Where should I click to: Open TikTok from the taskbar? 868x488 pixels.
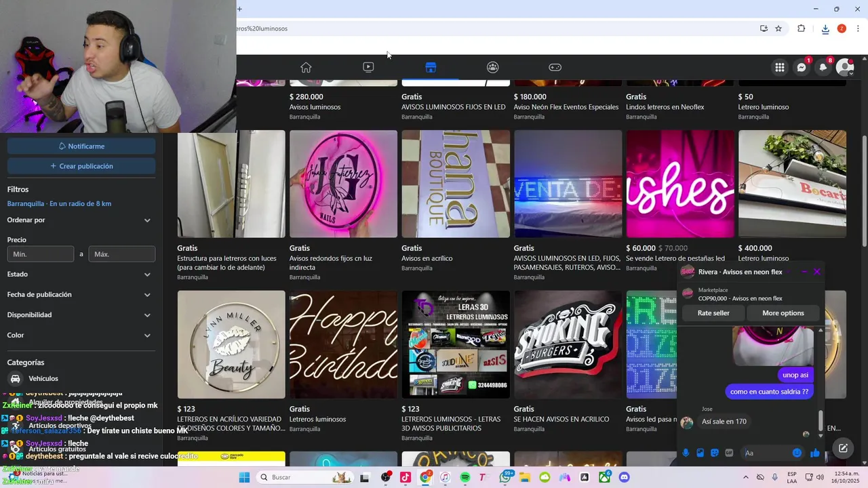pyautogui.click(x=406, y=477)
